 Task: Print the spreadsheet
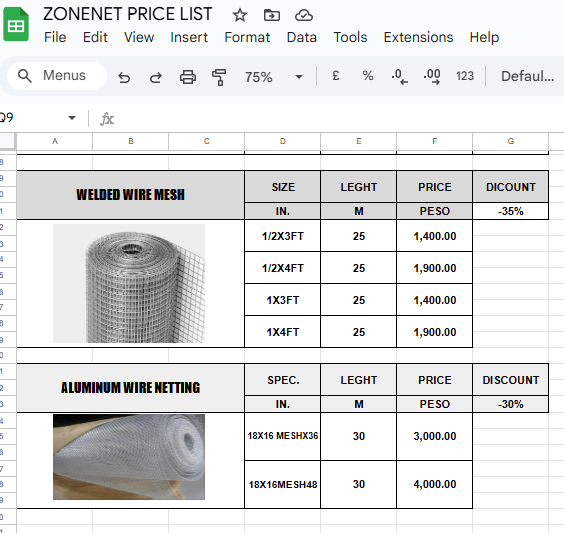click(x=188, y=77)
